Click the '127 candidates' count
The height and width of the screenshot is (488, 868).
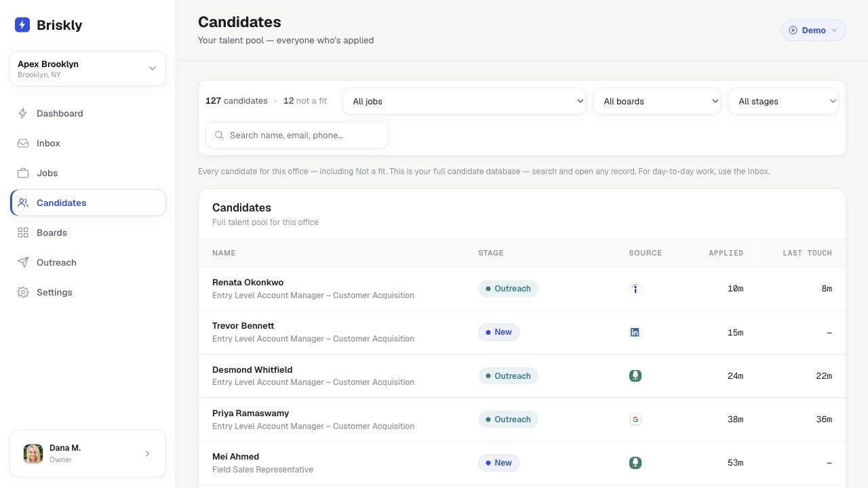point(237,101)
